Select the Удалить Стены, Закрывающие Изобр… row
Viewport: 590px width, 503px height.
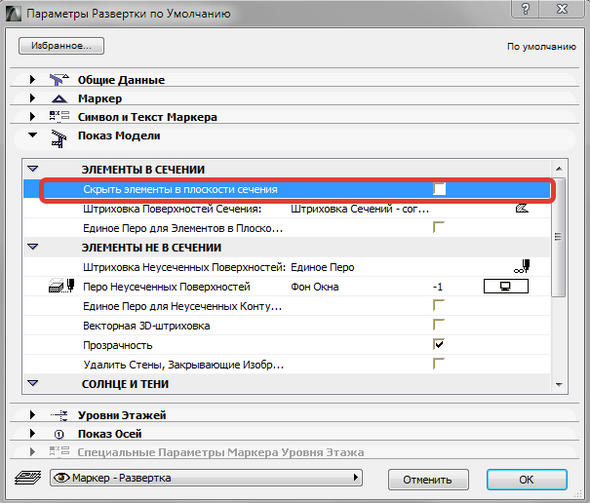tap(287, 364)
